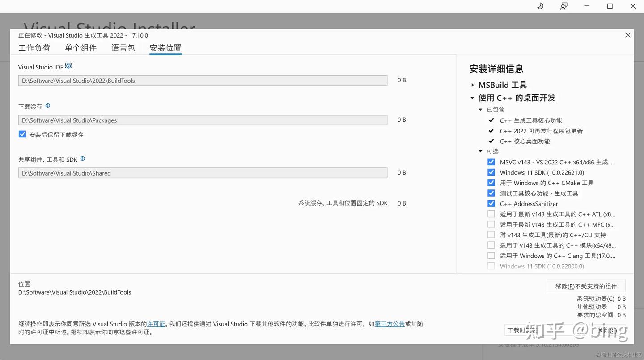Viewport: 644px width, 360px height.
Task: Select the 位置 path D:\Software\Visual Studio\2022\BuildTools text
Action: 75,292
